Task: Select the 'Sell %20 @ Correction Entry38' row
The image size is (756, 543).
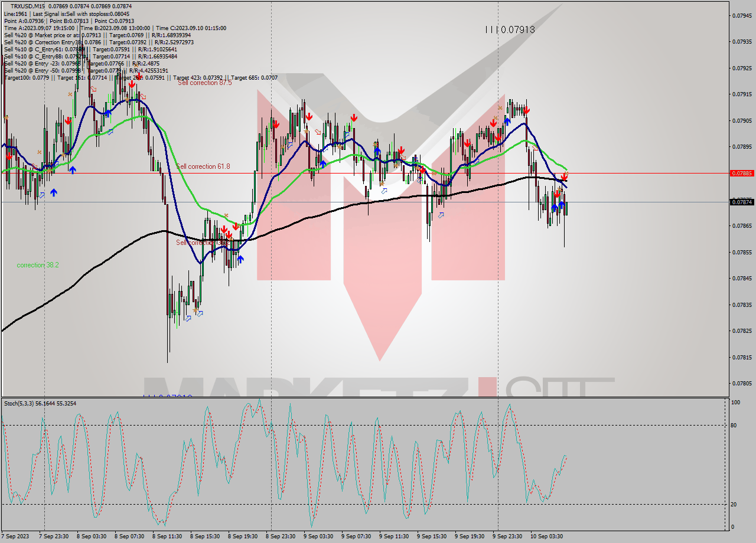Action: coord(99,42)
